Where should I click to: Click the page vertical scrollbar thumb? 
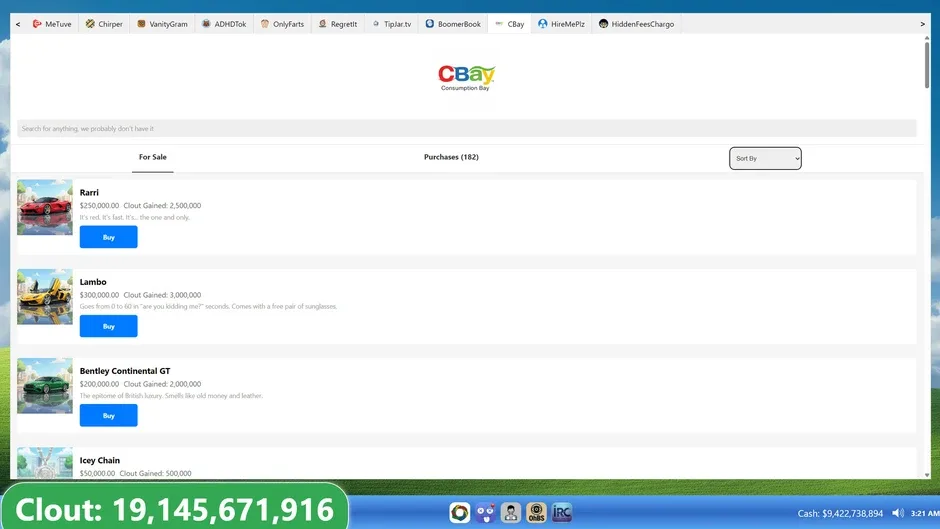point(927,65)
